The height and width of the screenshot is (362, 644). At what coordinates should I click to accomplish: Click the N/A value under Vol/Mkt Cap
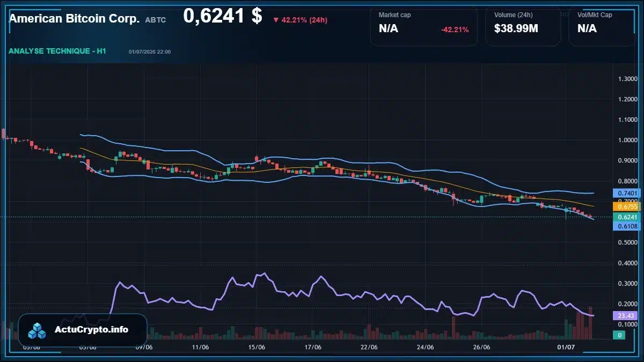pos(587,29)
